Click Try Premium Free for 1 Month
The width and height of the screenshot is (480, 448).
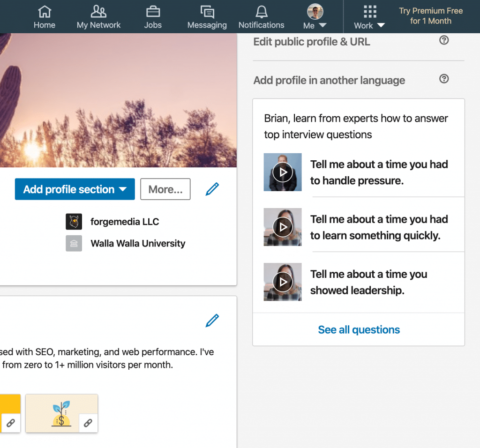(x=431, y=16)
